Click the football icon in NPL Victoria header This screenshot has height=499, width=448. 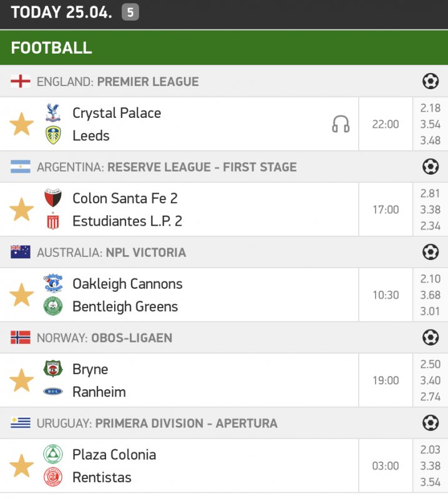pyautogui.click(x=430, y=252)
